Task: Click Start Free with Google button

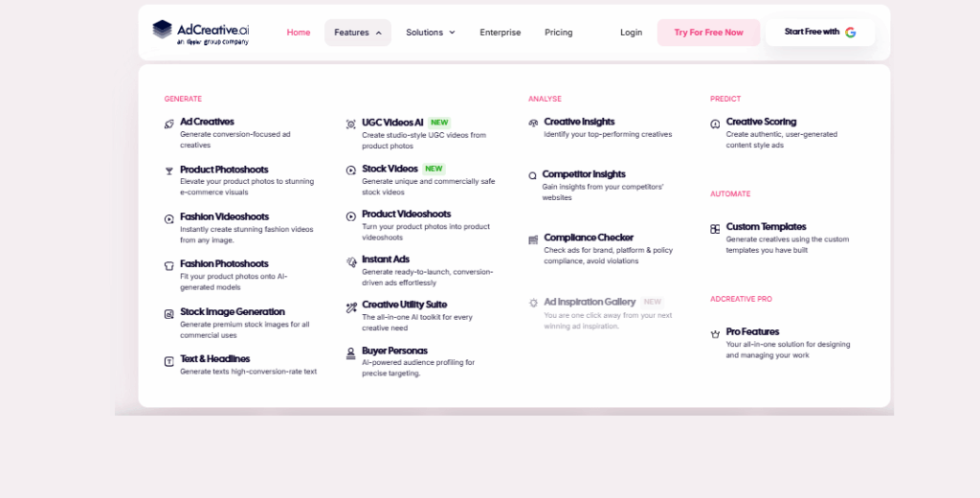Action: (820, 33)
